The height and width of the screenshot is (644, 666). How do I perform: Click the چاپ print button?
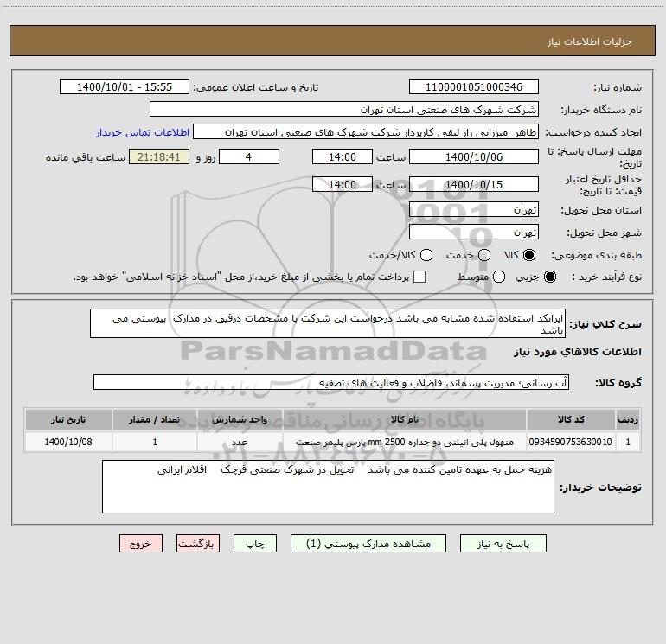255,544
